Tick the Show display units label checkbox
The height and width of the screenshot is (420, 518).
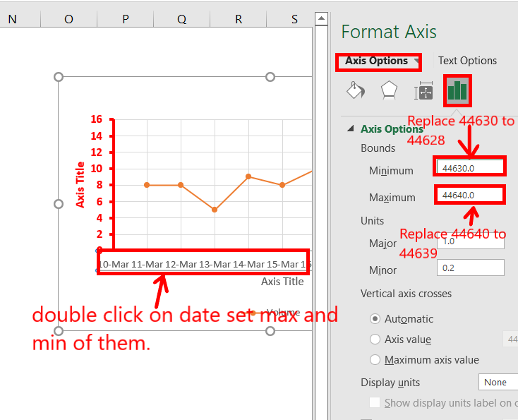click(x=375, y=403)
